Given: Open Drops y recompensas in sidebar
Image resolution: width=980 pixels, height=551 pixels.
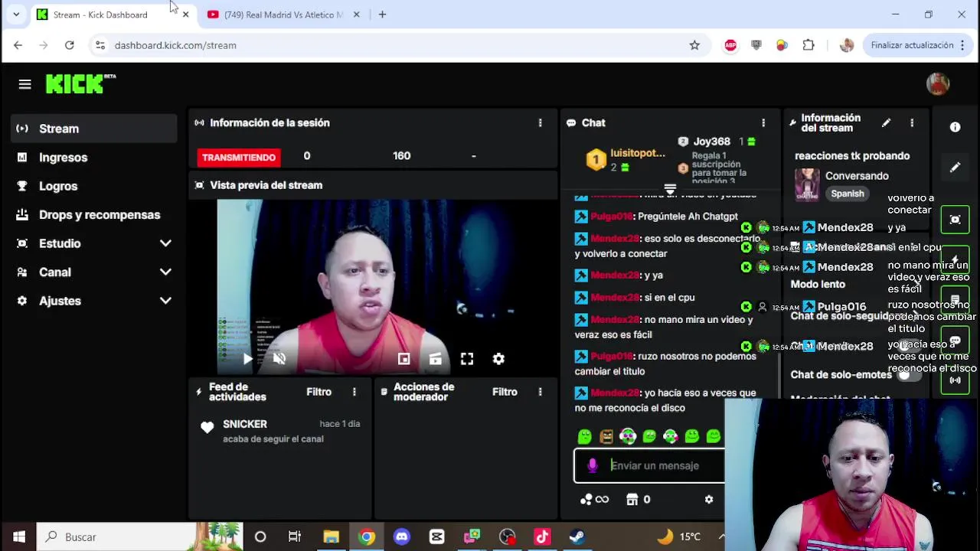Looking at the screenshot, I should tap(93, 215).
